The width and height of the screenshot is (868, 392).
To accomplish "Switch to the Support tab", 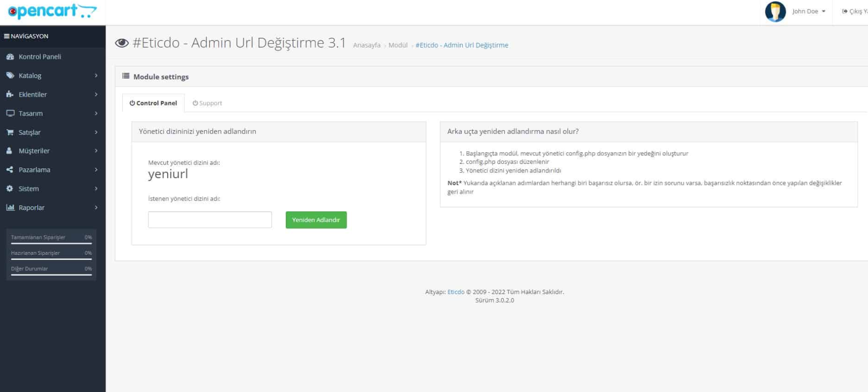I will coord(207,103).
